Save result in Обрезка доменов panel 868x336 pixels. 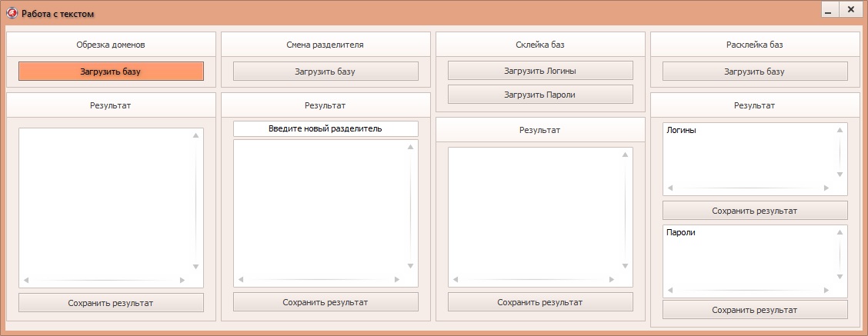pyautogui.click(x=111, y=303)
